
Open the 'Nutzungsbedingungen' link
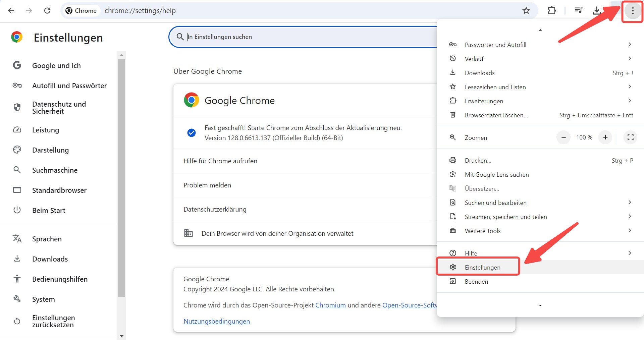[x=217, y=321]
